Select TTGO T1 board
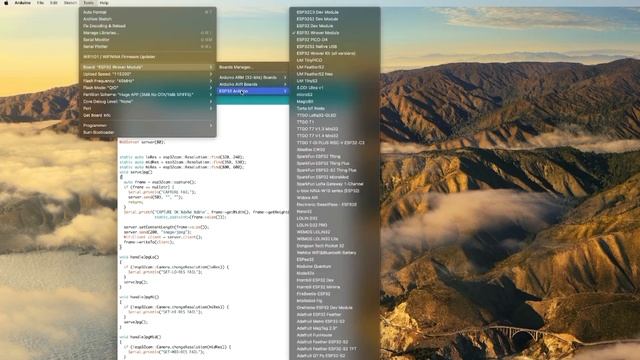Viewport: 640px width, 360px height. click(x=335, y=122)
